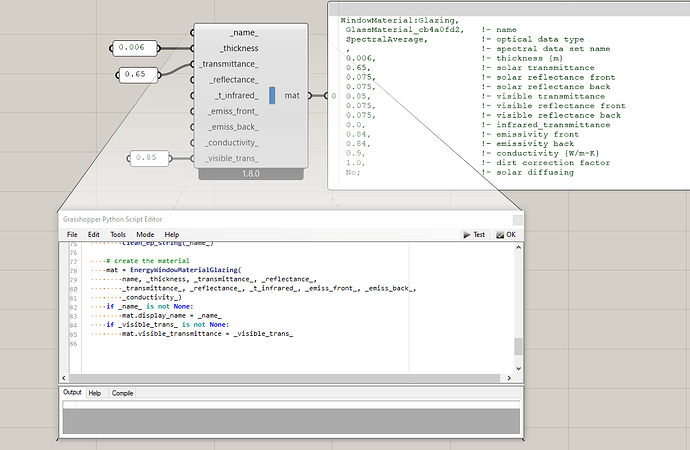Click the blue component icon bar
Viewport: 690px width, 450px height.
272,95
